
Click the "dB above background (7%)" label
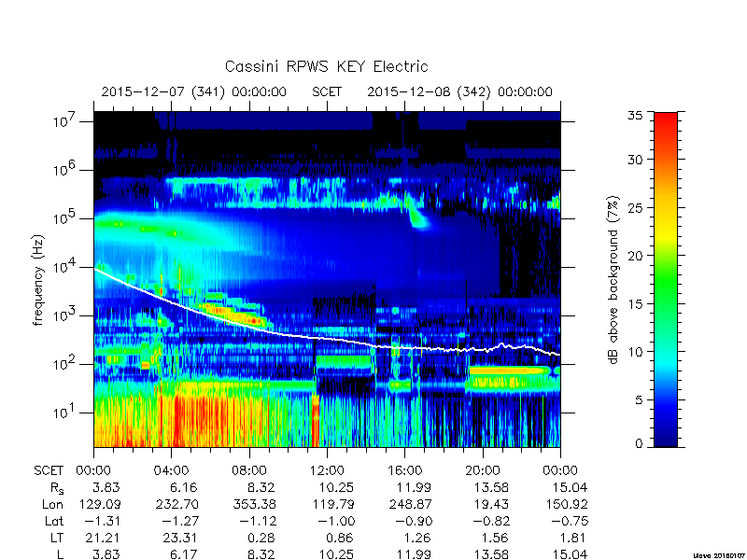click(613, 280)
